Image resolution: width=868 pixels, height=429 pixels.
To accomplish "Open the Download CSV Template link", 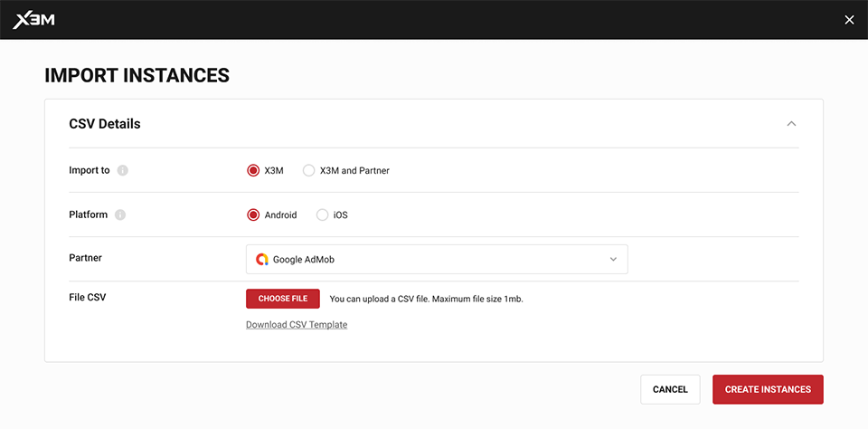I will (x=297, y=325).
